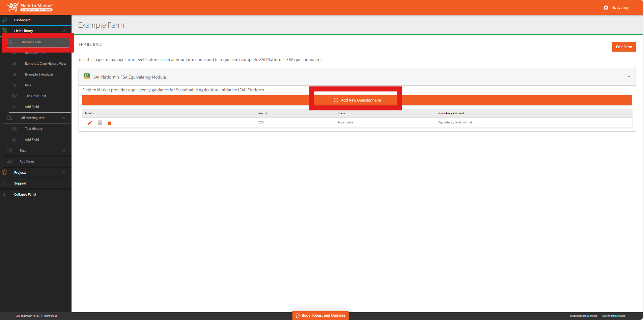Screen dimensions: 644x320
Task: Click Add Field under Example Farm
Action: (32, 107)
